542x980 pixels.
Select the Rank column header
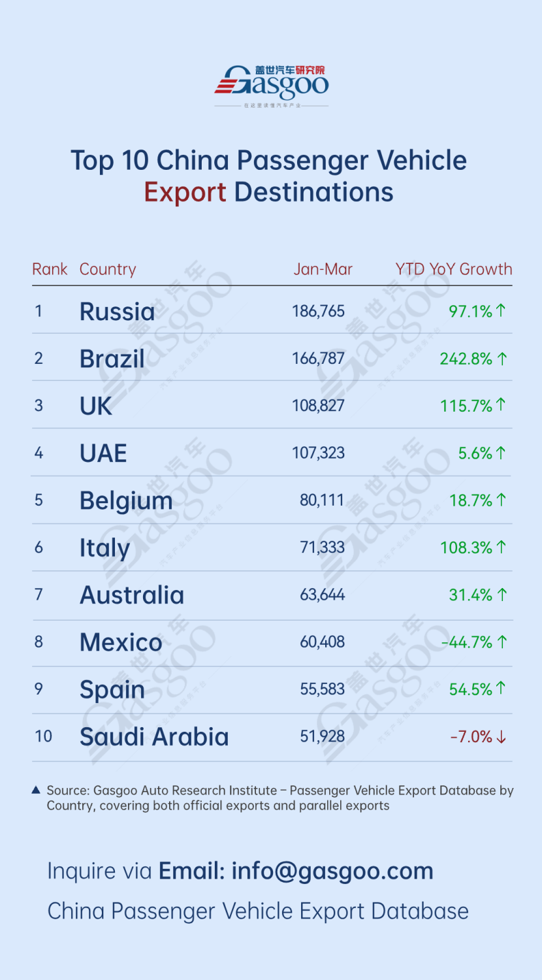point(50,269)
